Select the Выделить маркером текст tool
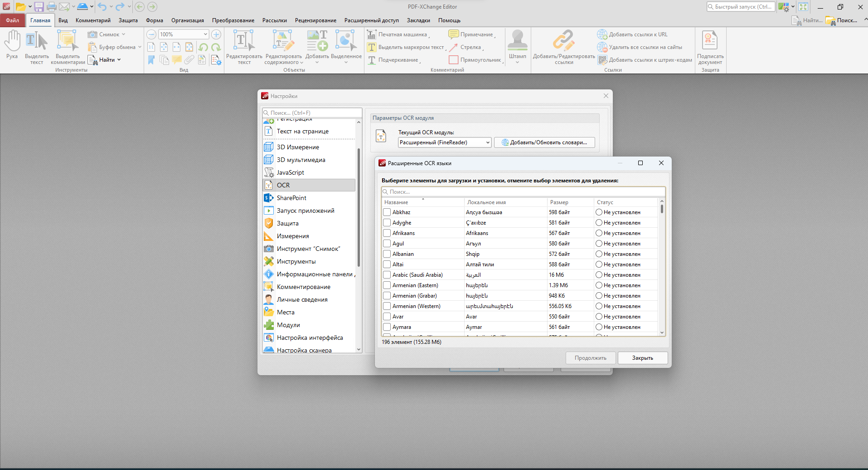The height and width of the screenshot is (470, 868). pyautogui.click(x=406, y=47)
